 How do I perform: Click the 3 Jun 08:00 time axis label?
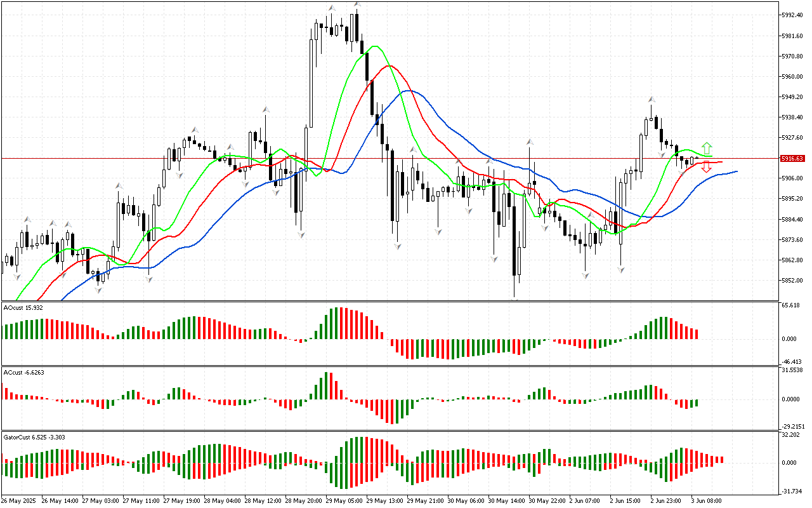coord(705,500)
